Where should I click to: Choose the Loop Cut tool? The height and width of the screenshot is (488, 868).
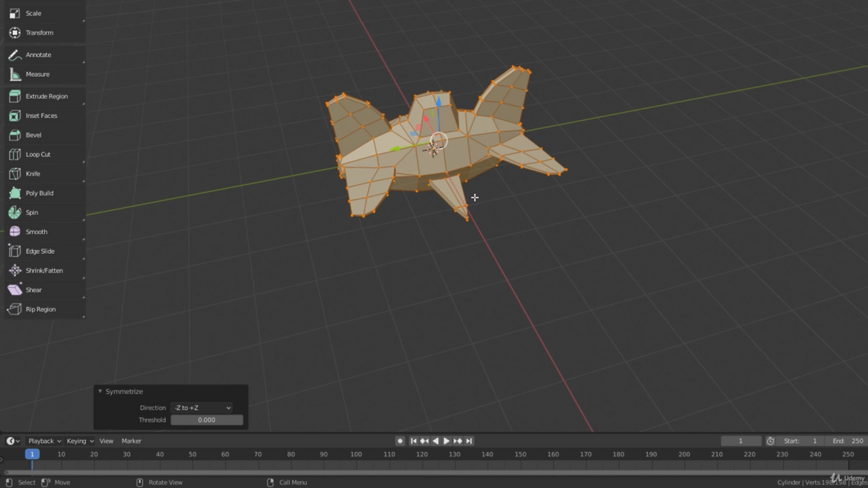click(45, 155)
